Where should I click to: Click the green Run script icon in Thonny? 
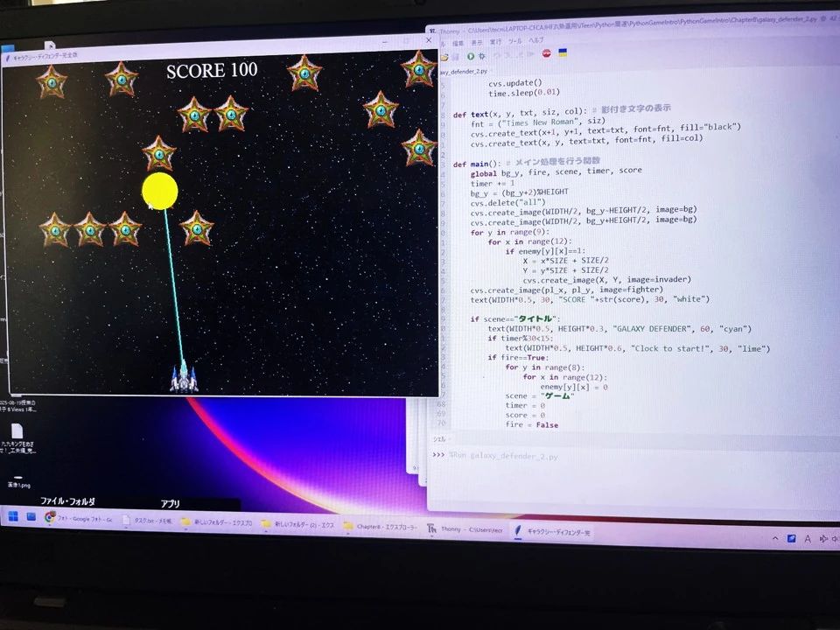tap(470, 56)
